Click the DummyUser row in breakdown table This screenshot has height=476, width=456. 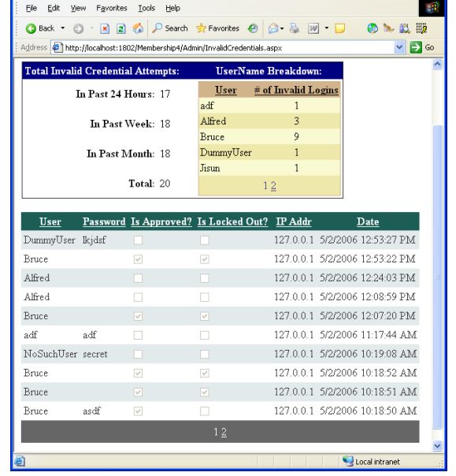coord(269,152)
